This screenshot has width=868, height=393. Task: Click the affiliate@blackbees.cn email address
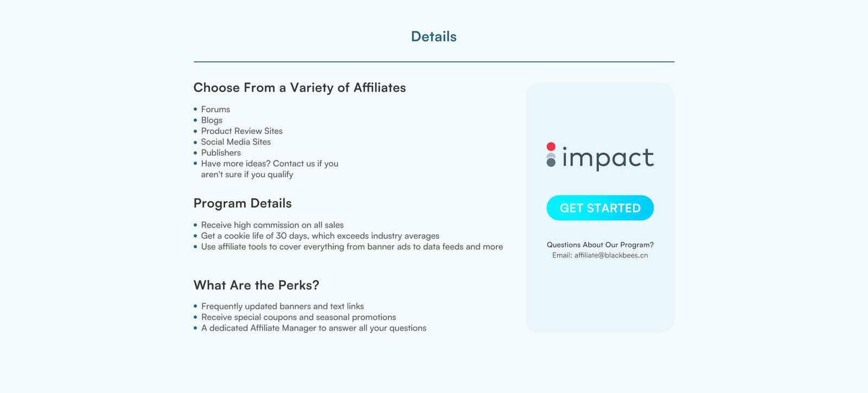tap(611, 255)
